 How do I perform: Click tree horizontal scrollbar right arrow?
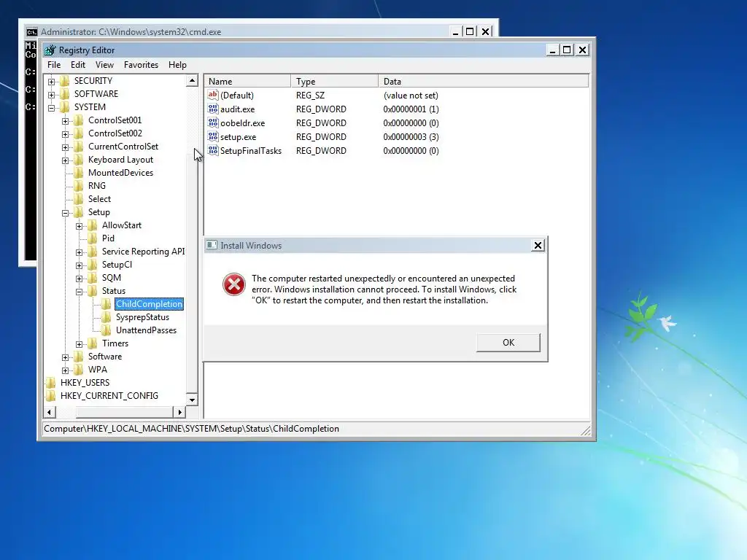(x=179, y=412)
